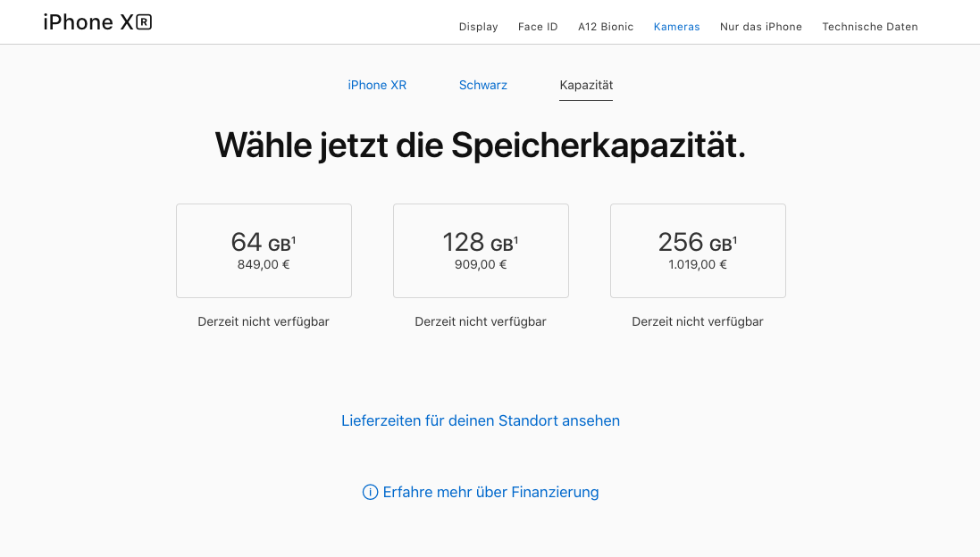Open the A12 Bionic page

pyautogui.click(x=606, y=27)
